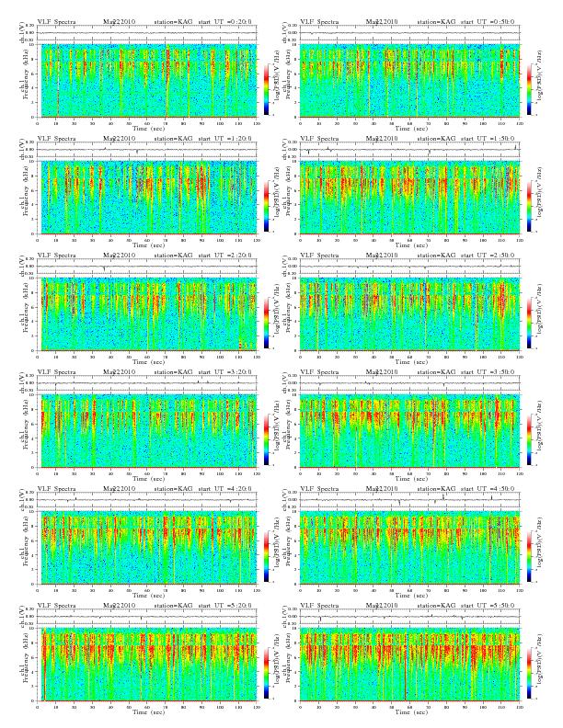Image resolution: width=563 pixels, height=728 pixels.
Task: Click the spectrogram with start UT 4:50:0
Action: (409, 548)
